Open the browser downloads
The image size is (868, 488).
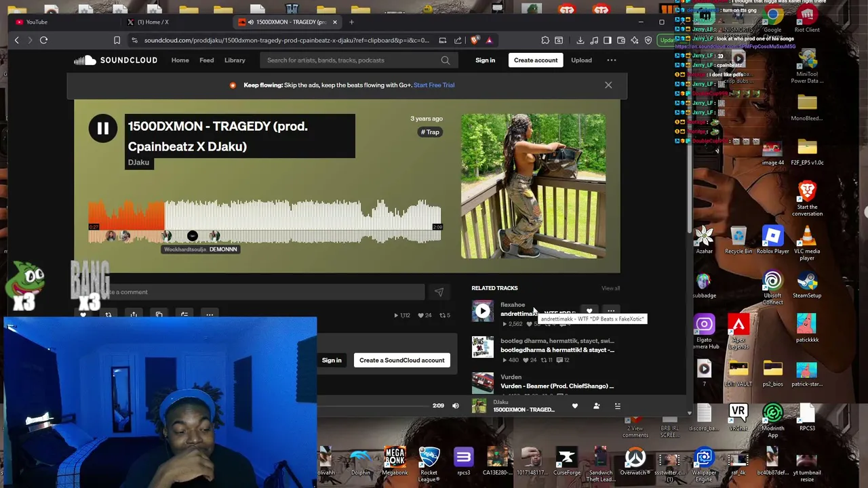tap(580, 41)
